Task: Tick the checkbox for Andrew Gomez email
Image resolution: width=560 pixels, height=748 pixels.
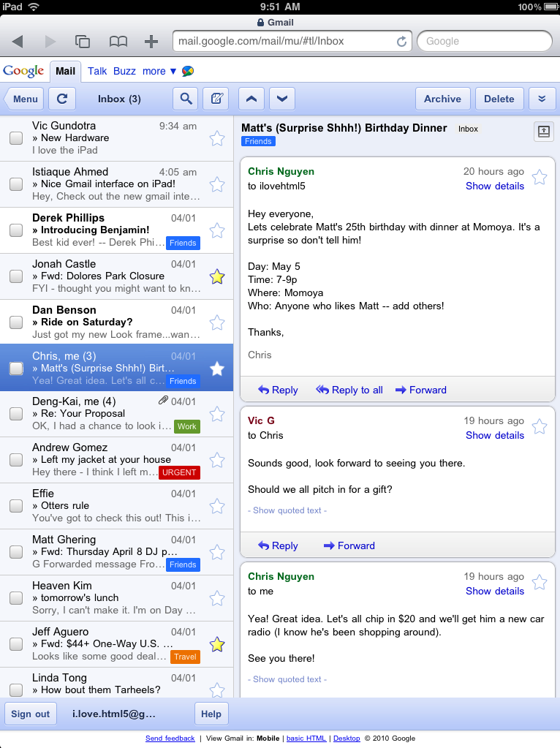Action: (x=16, y=460)
